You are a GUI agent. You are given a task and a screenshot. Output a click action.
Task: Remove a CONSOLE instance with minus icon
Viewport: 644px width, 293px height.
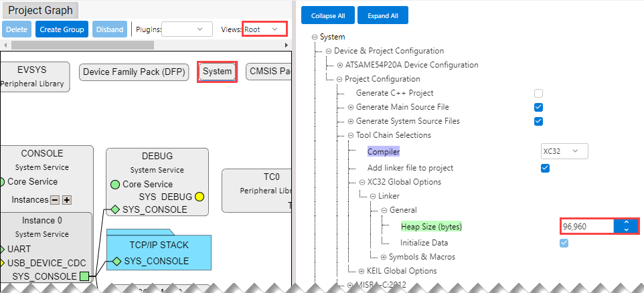coord(56,200)
